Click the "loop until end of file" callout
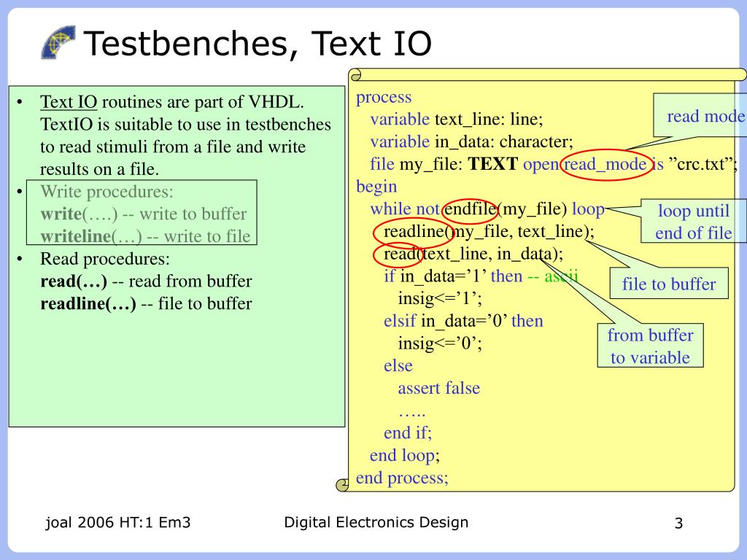This screenshot has height=560, width=747. coord(693,222)
